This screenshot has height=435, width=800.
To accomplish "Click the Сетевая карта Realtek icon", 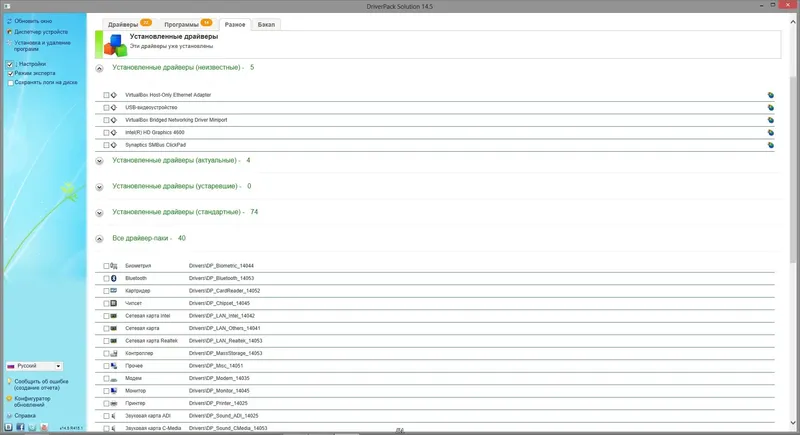I will point(114,341).
